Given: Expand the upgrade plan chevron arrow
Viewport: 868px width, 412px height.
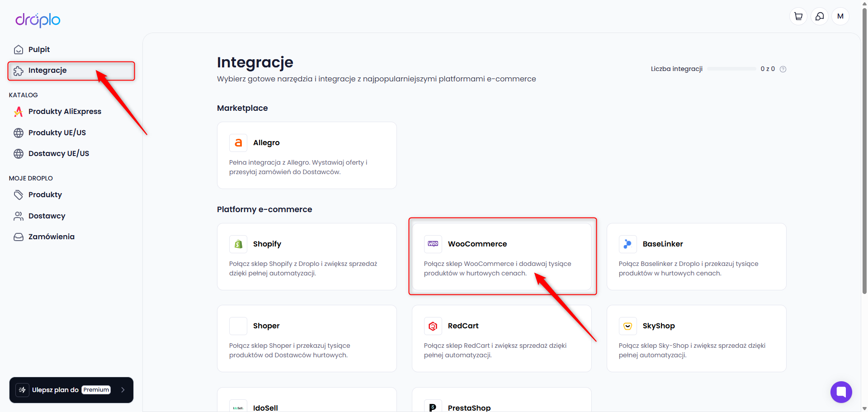Looking at the screenshot, I should (x=123, y=390).
